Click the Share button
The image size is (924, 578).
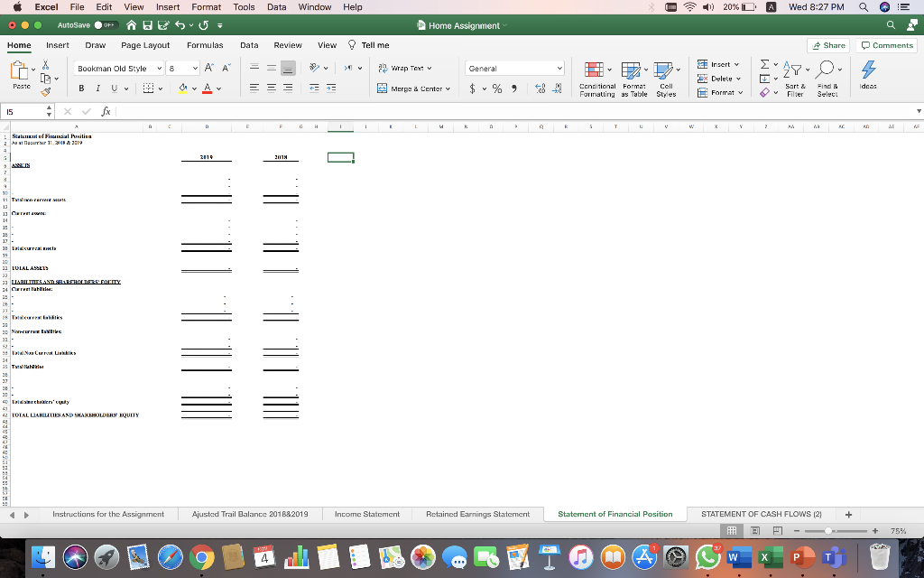pos(828,45)
